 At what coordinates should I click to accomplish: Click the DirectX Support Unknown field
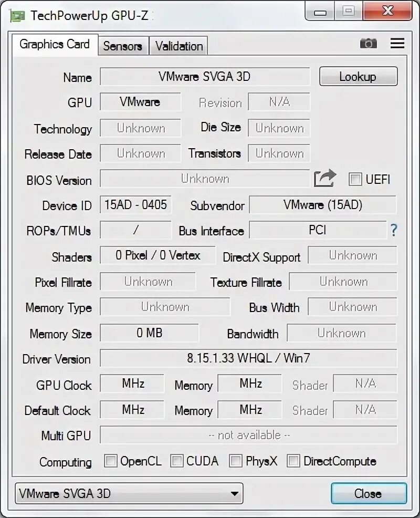pos(353,255)
